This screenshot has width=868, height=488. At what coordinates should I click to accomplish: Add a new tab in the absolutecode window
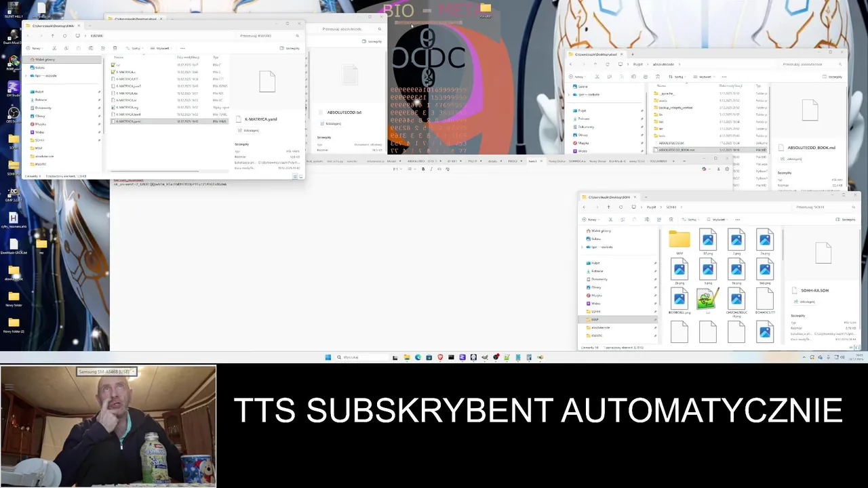point(633,54)
